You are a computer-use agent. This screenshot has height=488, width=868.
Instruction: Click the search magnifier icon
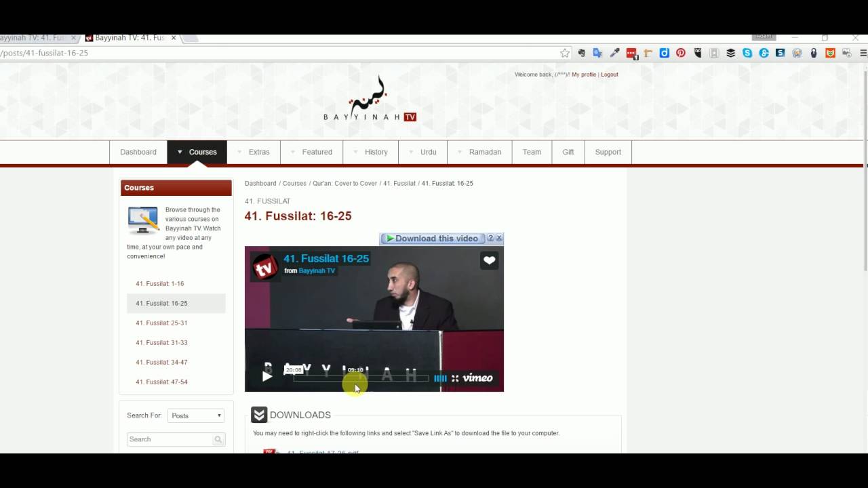pyautogui.click(x=218, y=440)
